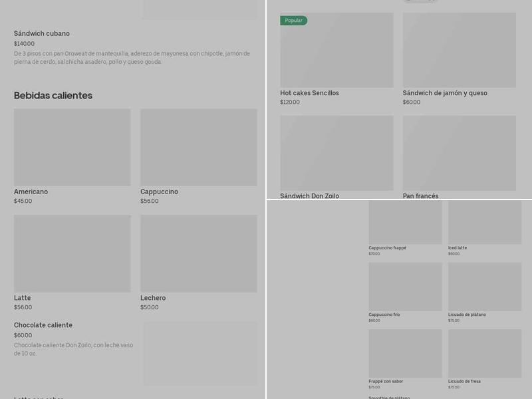Open the Sándwich Don Zoilo image

point(336,153)
